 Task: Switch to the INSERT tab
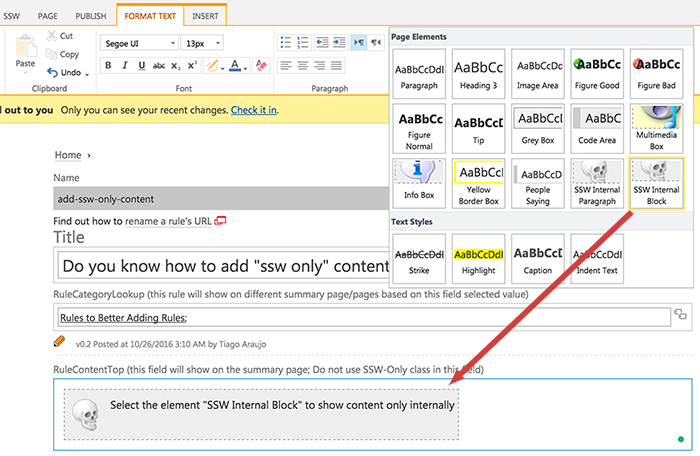[x=206, y=16]
